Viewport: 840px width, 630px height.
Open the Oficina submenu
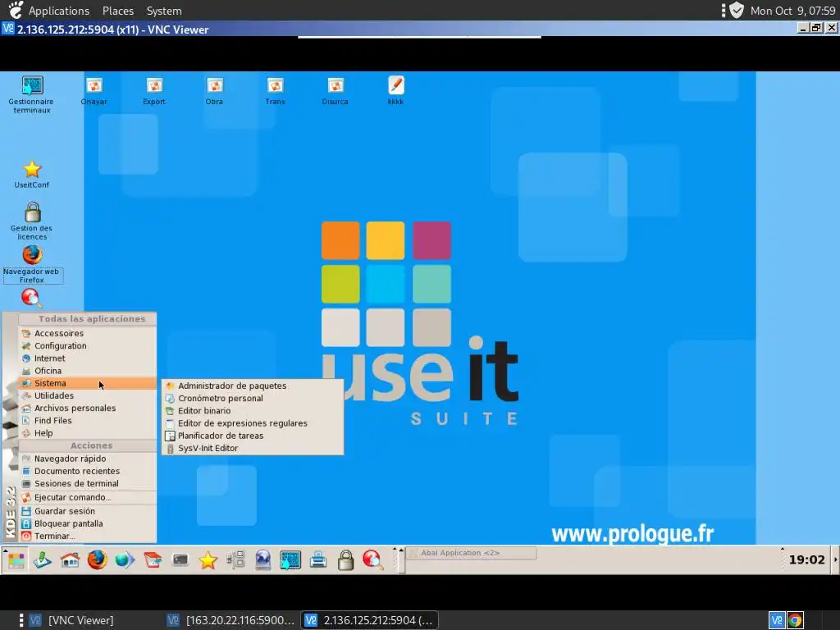[87, 371]
